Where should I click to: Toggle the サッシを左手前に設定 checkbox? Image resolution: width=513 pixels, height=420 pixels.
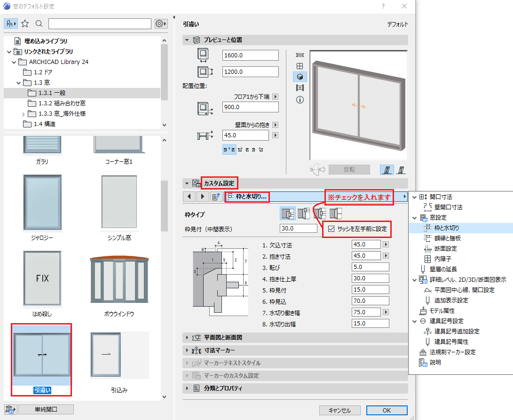pyautogui.click(x=331, y=229)
